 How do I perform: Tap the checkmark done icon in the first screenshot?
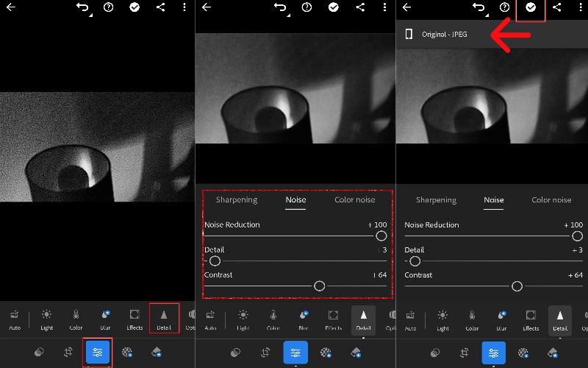[135, 7]
